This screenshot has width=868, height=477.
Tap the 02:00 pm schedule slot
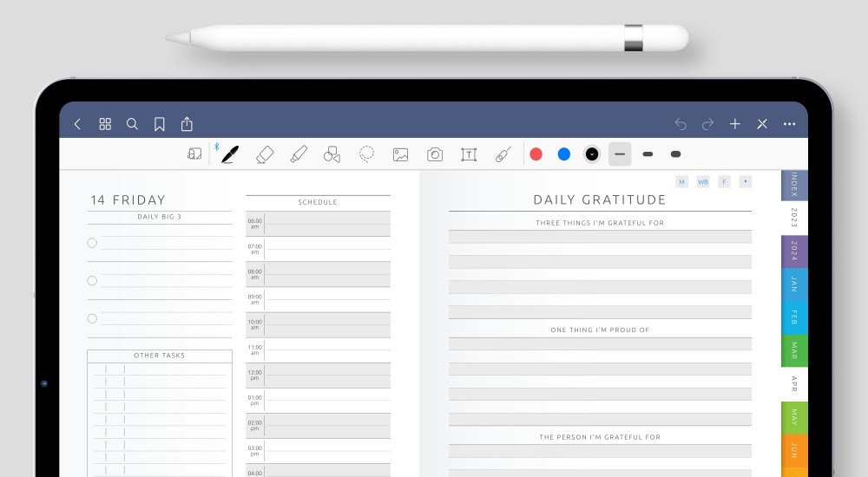[x=319, y=426]
